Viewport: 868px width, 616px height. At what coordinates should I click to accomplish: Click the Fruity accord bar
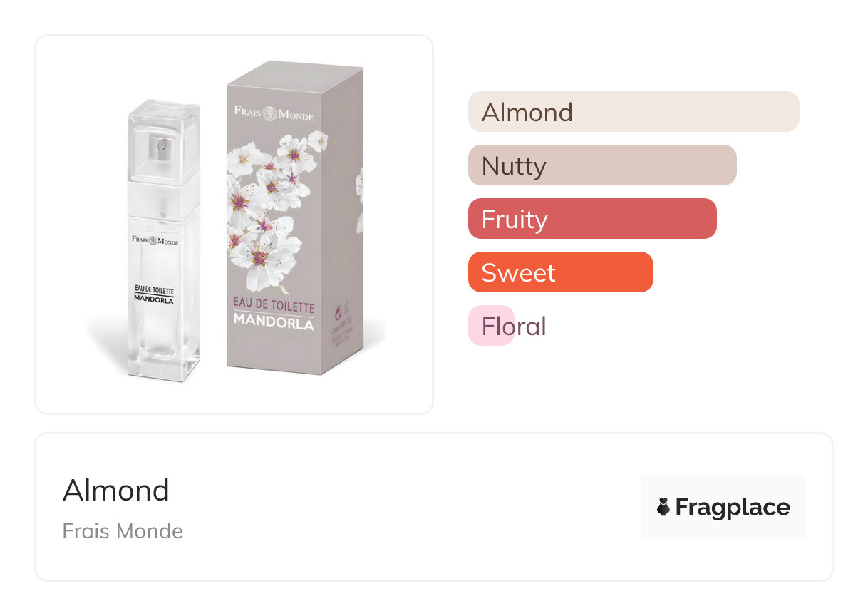click(x=591, y=219)
